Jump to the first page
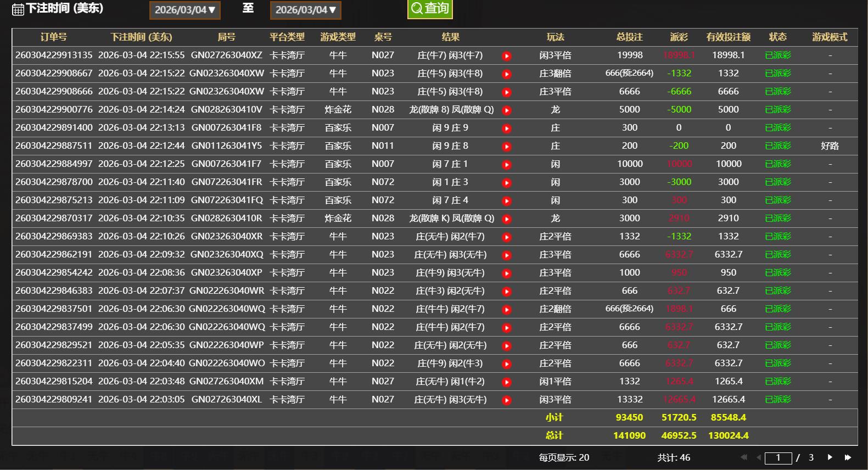The image size is (868, 470). point(744,457)
